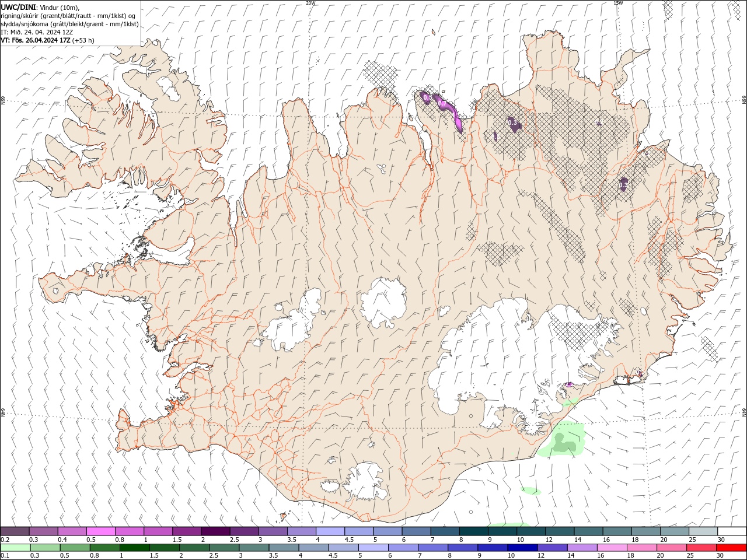Click the violet bottom-row swatch labeled 12
This screenshot has width=747, height=560.
tap(552, 547)
